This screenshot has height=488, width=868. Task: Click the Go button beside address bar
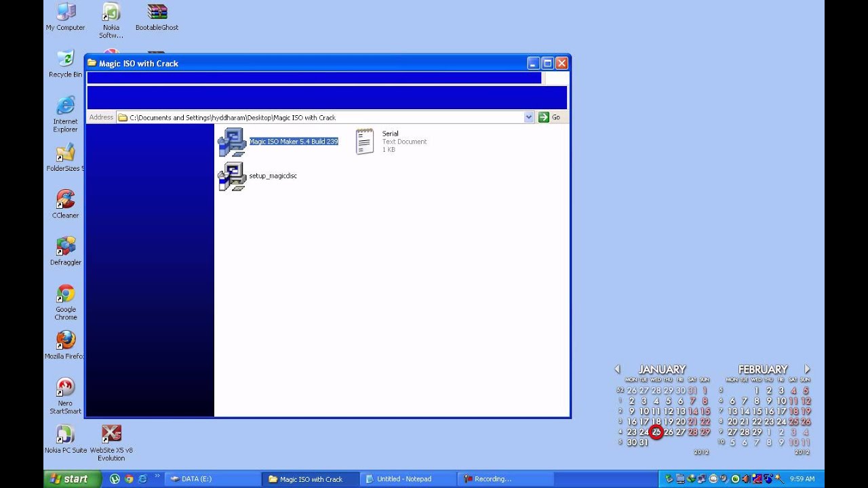(x=550, y=117)
